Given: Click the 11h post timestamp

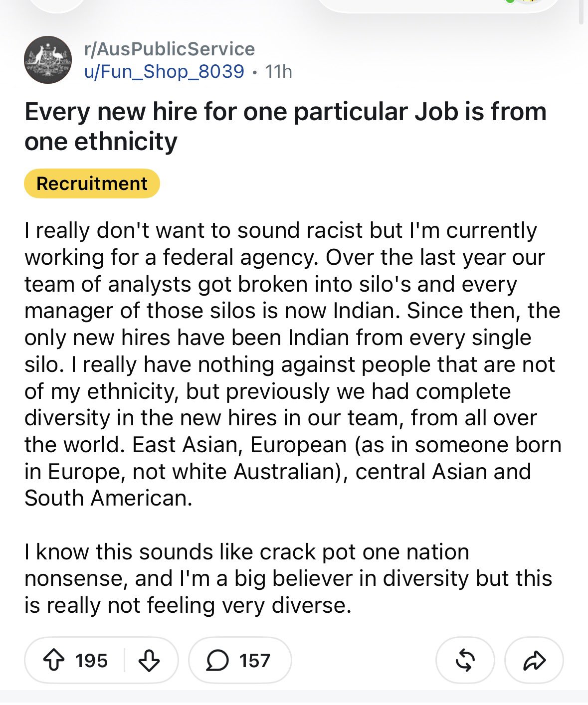Looking at the screenshot, I should tap(279, 71).
